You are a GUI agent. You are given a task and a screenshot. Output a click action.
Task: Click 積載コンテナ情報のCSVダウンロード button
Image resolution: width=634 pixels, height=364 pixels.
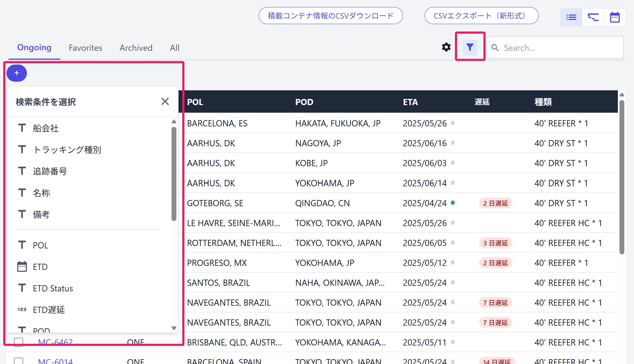(x=331, y=16)
